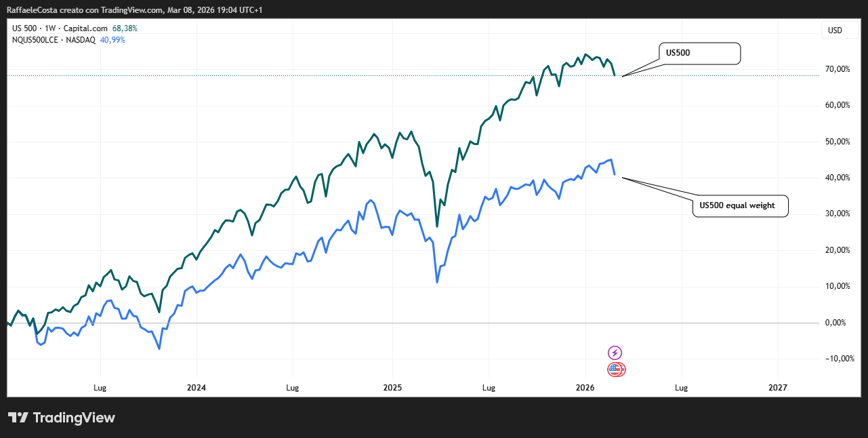The height and width of the screenshot is (438, 868).
Task: Click the RaffaeleCosta author header text
Action: [34, 10]
